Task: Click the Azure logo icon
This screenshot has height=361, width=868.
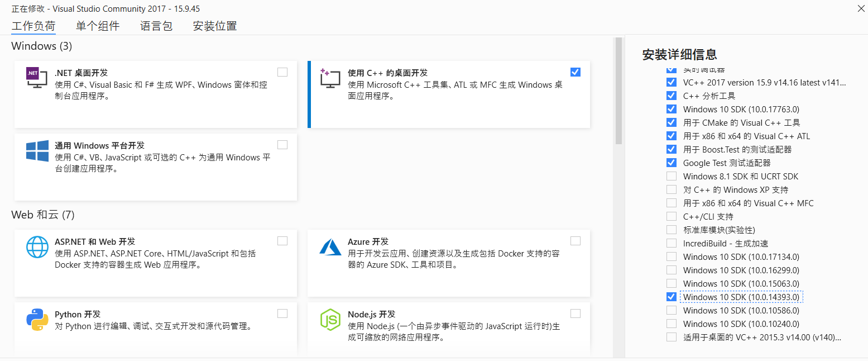Action: (330, 246)
